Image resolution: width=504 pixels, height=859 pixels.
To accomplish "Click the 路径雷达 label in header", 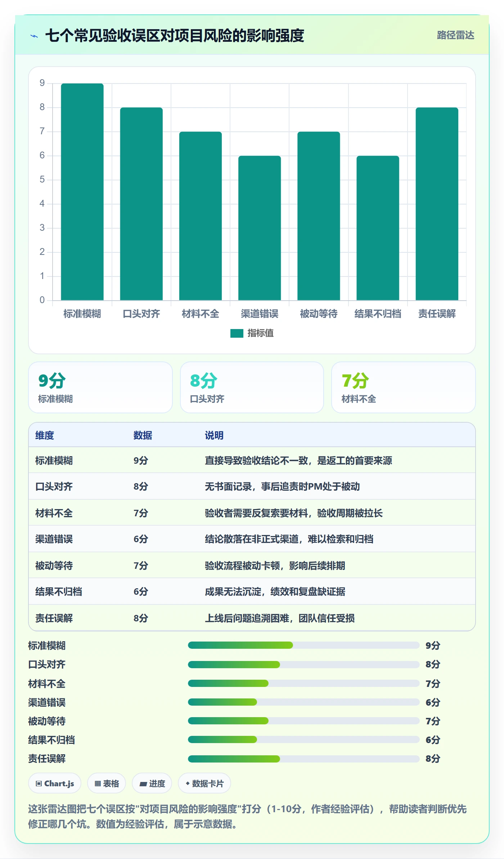I will tap(455, 35).
